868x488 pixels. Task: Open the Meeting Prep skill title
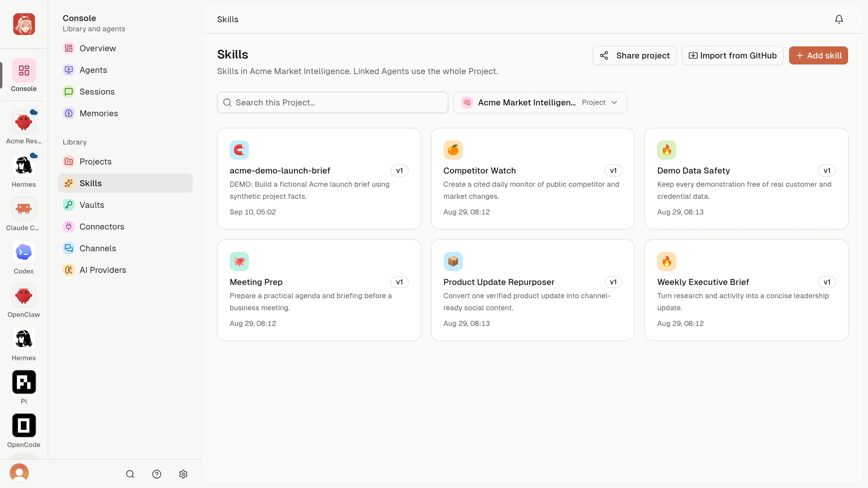256,282
